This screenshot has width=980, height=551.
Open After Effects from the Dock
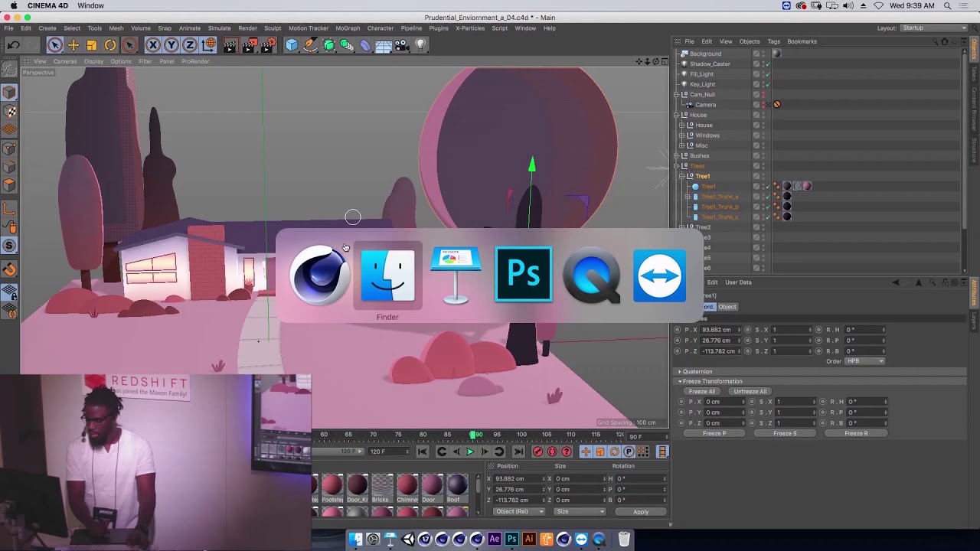pos(494,540)
